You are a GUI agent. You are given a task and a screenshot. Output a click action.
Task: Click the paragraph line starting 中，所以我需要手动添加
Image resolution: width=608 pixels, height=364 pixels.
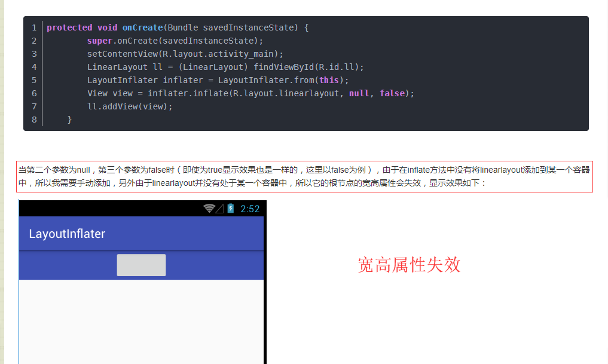252,183
